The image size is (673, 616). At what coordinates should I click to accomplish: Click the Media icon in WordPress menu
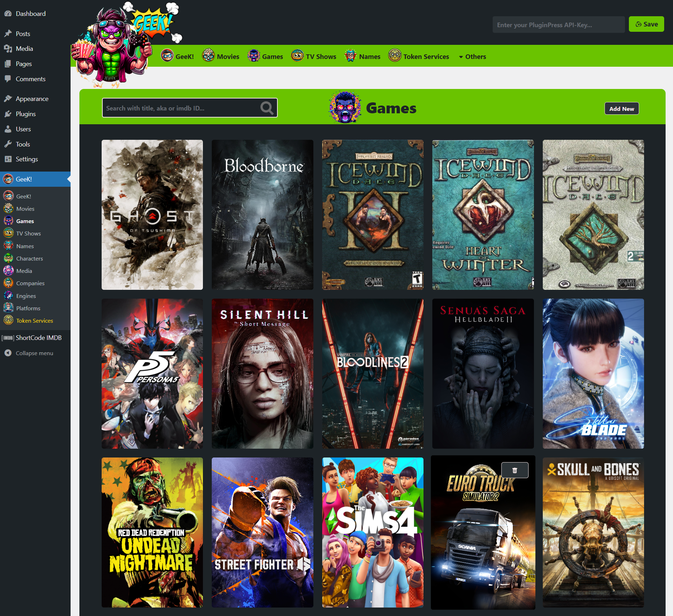[x=8, y=49]
